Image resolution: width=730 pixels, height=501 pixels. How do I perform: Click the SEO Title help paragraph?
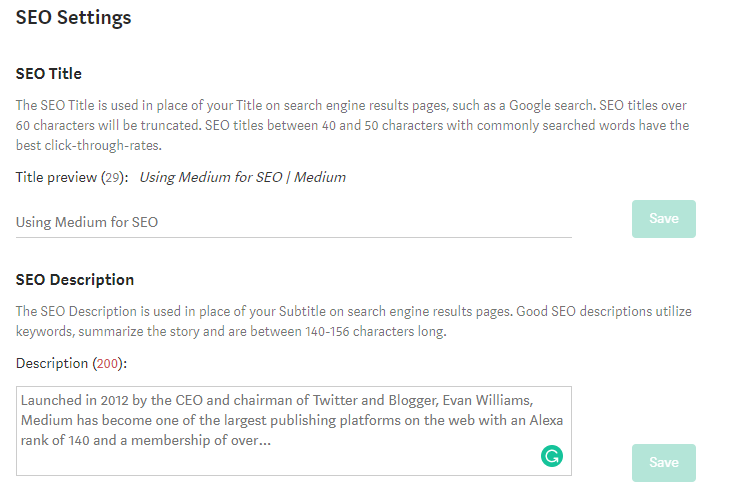tap(350, 125)
